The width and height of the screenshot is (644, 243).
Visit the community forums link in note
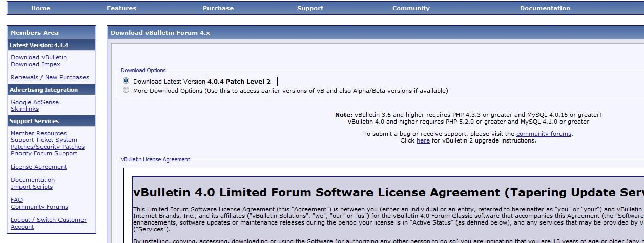(x=544, y=134)
